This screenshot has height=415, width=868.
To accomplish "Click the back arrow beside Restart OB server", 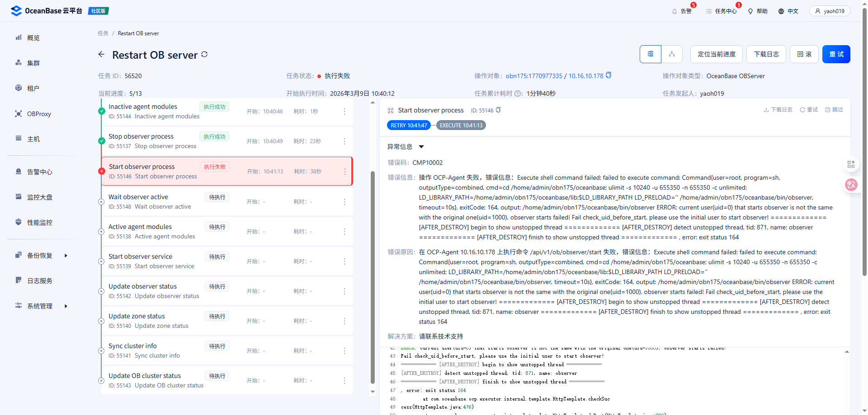I will (x=101, y=55).
